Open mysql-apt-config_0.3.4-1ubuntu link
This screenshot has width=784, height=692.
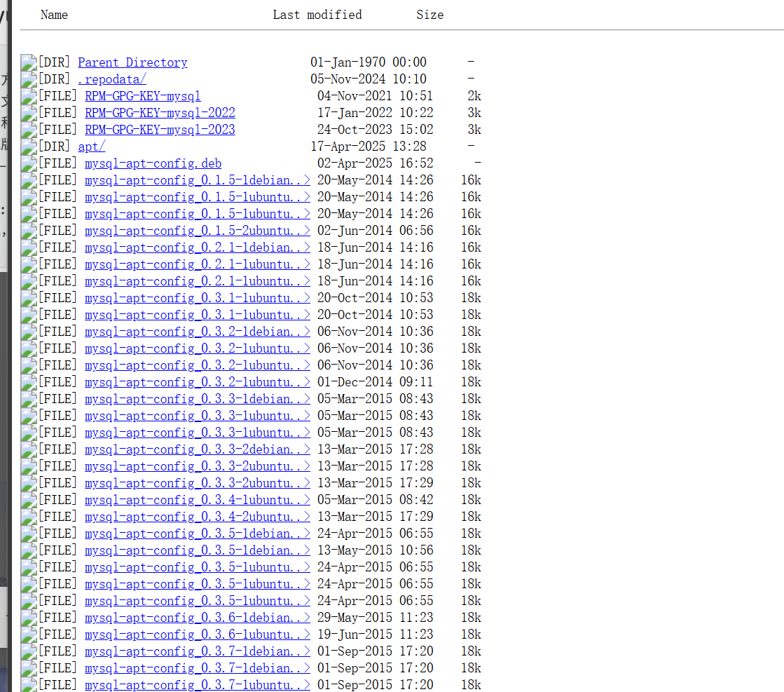point(198,500)
